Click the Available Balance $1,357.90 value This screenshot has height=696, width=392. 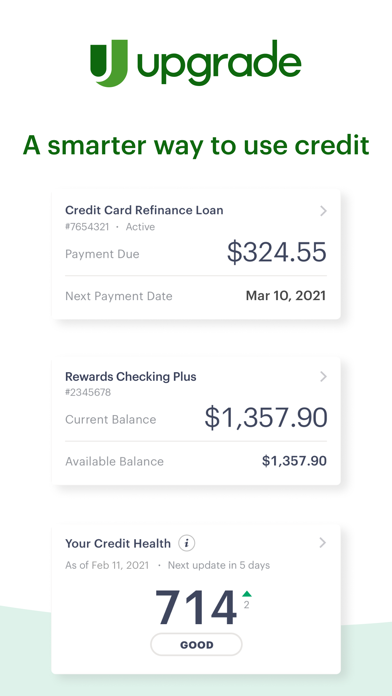[x=294, y=461]
